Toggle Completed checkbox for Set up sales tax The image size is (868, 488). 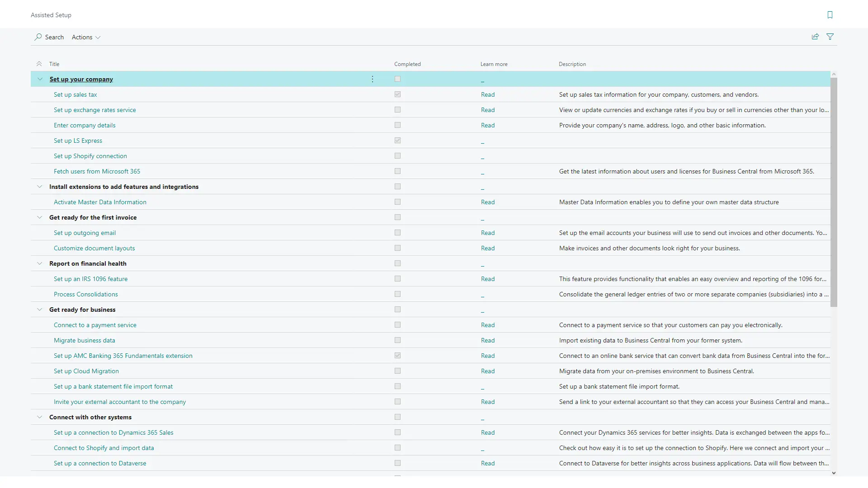397,94
